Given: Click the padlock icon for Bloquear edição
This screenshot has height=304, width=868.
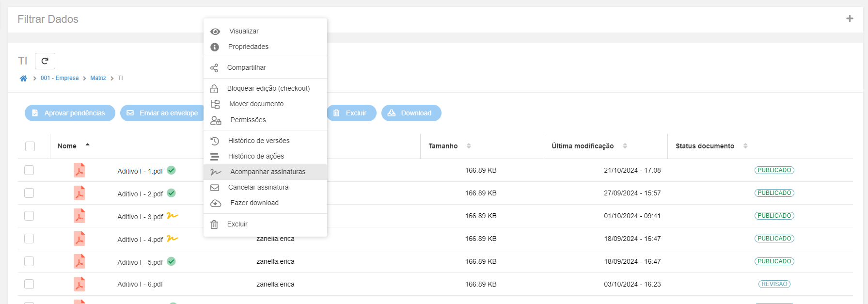Looking at the screenshot, I should point(214,89).
